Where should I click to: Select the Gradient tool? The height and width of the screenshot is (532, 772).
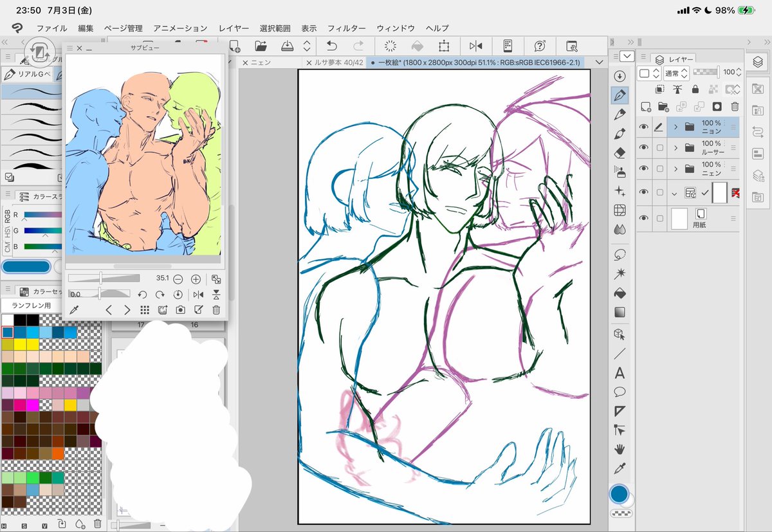tap(620, 313)
